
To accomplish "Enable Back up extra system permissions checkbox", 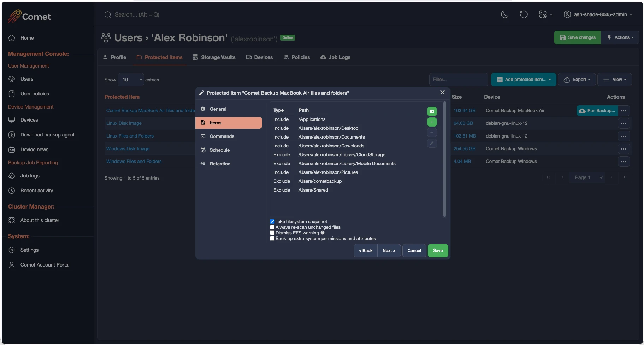I will 272,239.
